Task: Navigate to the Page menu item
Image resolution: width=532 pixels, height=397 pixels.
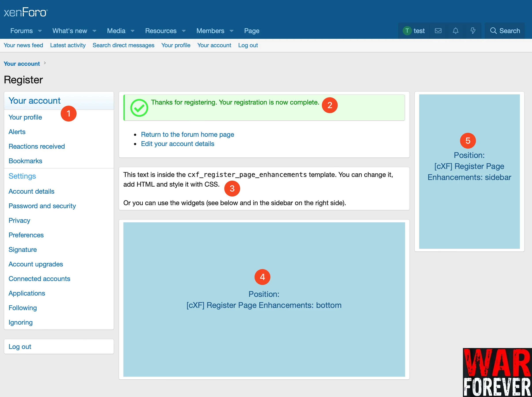Action: pos(252,30)
